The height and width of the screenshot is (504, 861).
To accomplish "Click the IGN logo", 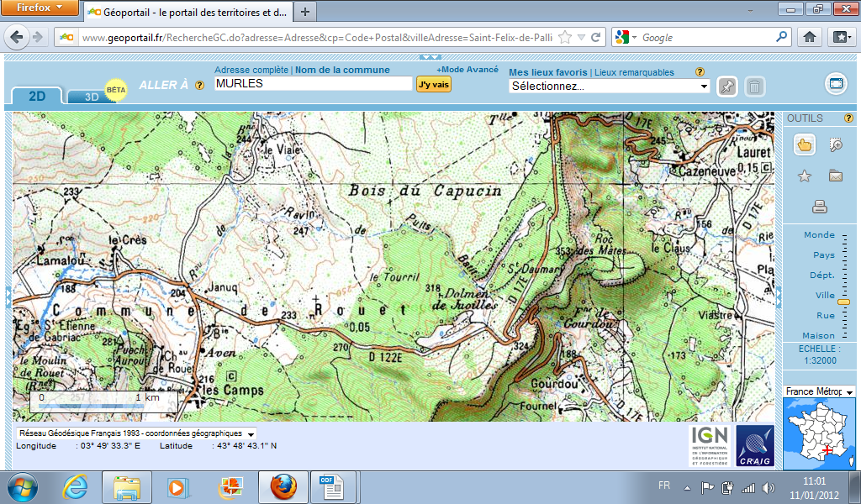I will click(x=709, y=445).
